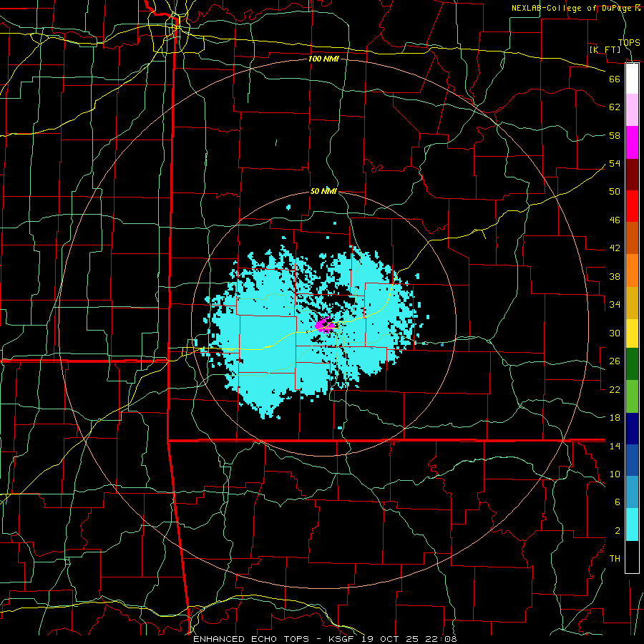The image size is (644, 644).
Task: Click the "34" scale value
Action: pyautogui.click(x=615, y=305)
